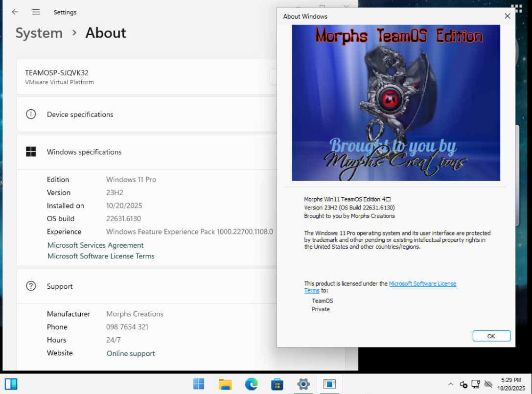Select the About Windows taskbar icon

(x=329, y=384)
